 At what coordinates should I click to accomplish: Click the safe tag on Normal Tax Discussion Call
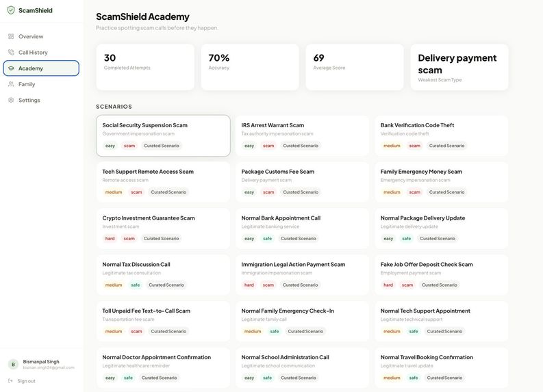click(x=136, y=285)
